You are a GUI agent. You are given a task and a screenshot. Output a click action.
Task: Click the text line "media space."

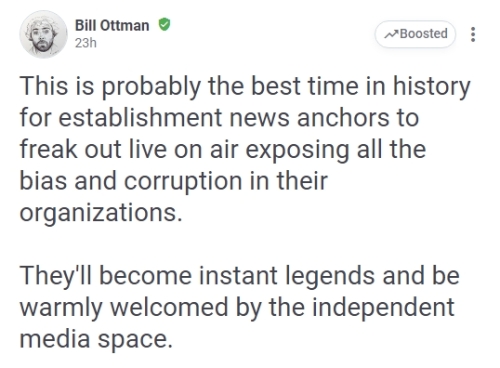96,339
